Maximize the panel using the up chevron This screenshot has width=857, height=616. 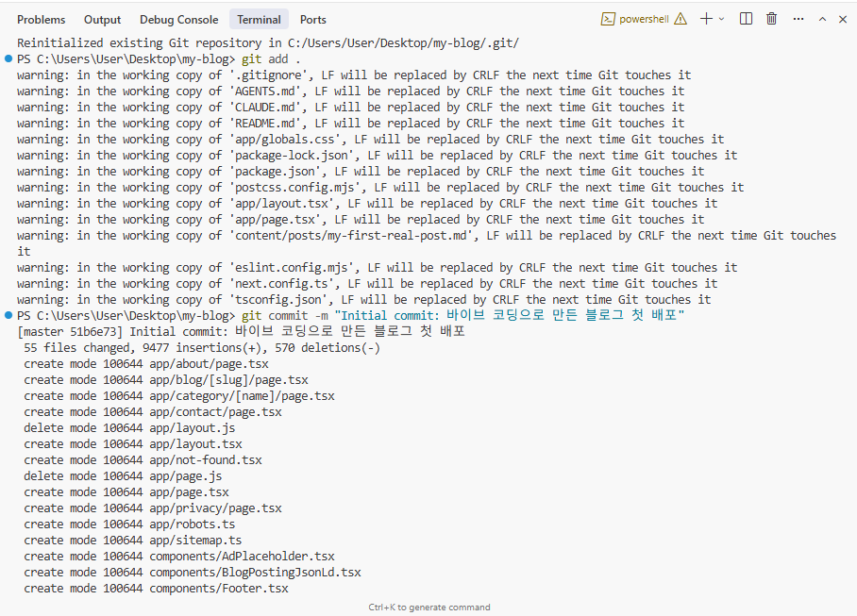click(821, 19)
